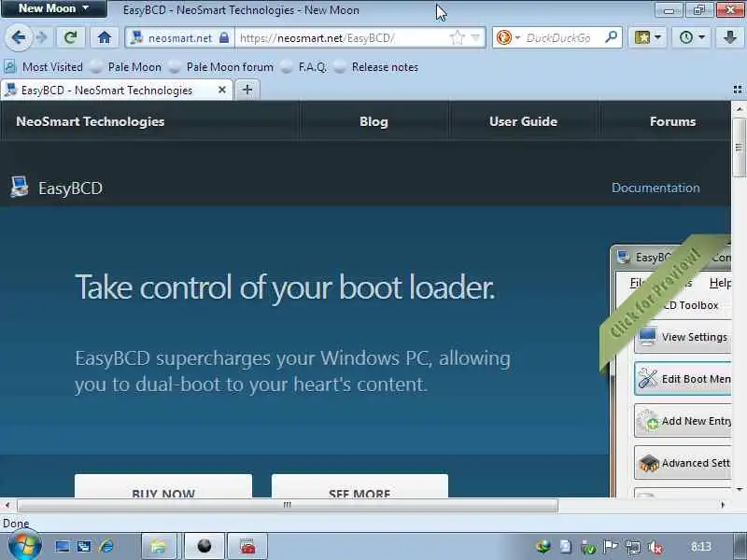
Task: Click into the URL address field
Action: pos(343,37)
